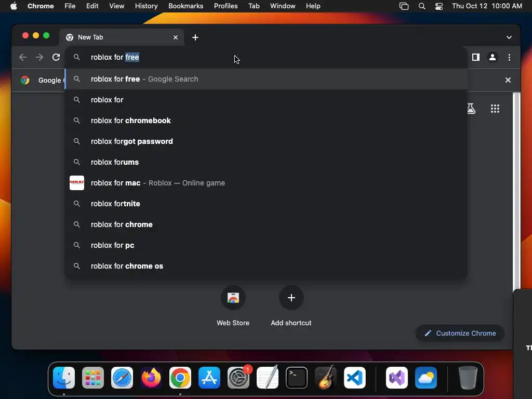Open the Apple menu
Screen dimensions: 532x399
tap(14, 6)
